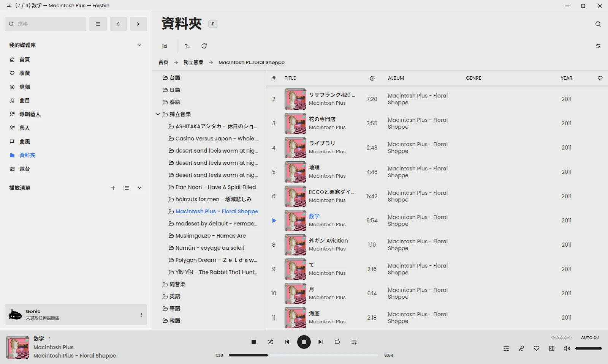Image resolution: width=608 pixels, height=364 pixels.
Task: Open 曲目 tracks in the sidebar
Action: [24, 101]
